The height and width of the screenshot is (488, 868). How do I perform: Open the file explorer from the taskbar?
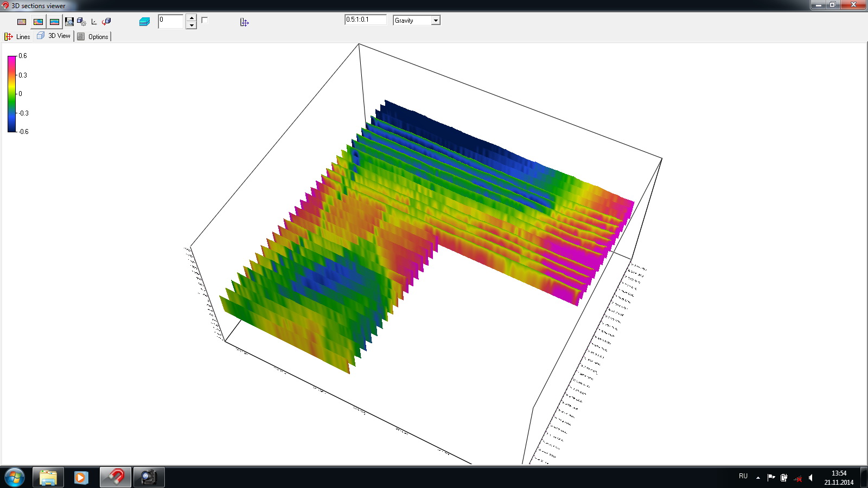(48, 477)
